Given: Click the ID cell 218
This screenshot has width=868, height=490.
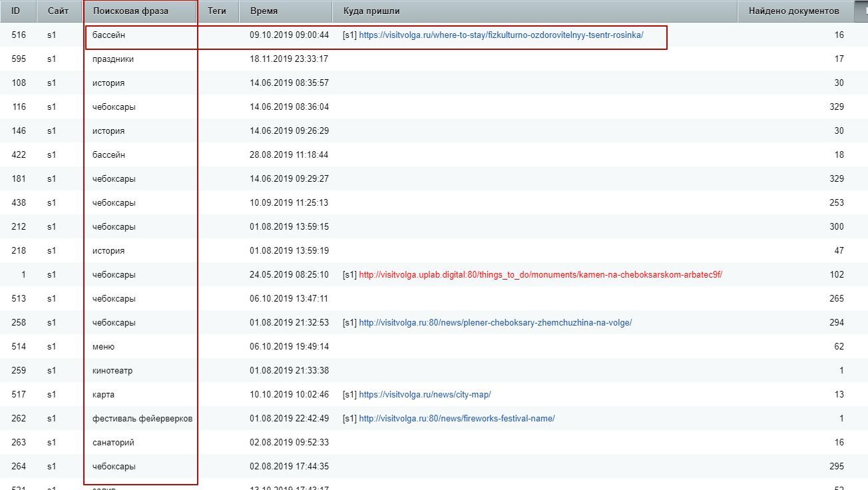Looking at the screenshot, I should 19,251.
